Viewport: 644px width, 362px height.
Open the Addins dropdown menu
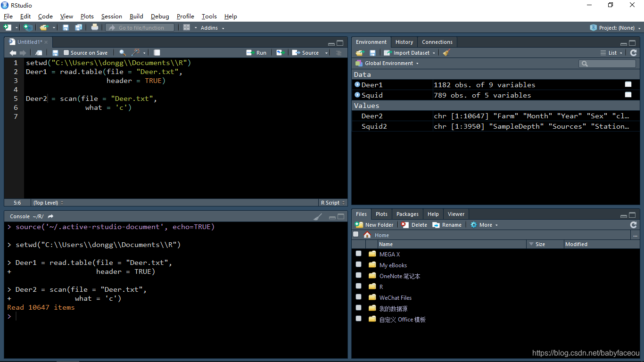(212, 28)
